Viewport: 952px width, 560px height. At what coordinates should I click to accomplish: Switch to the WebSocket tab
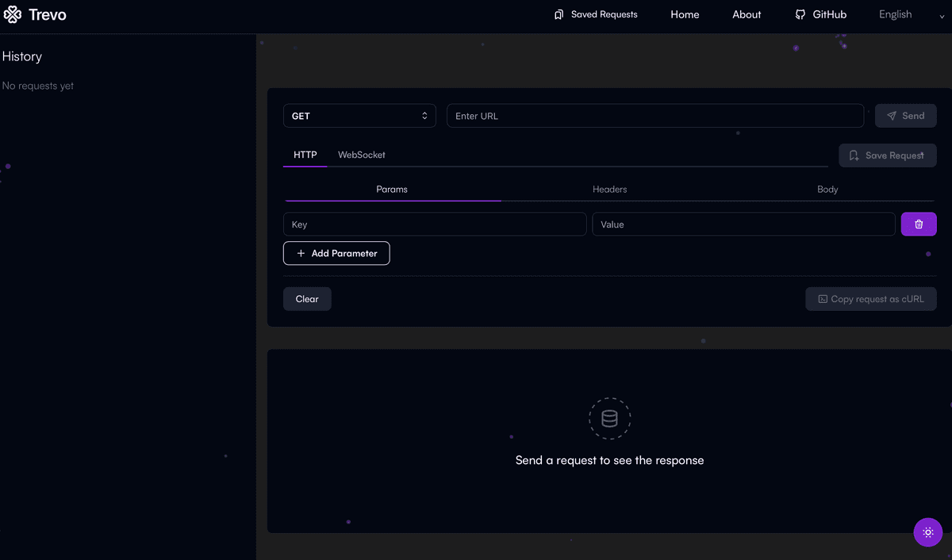[361, 155]
